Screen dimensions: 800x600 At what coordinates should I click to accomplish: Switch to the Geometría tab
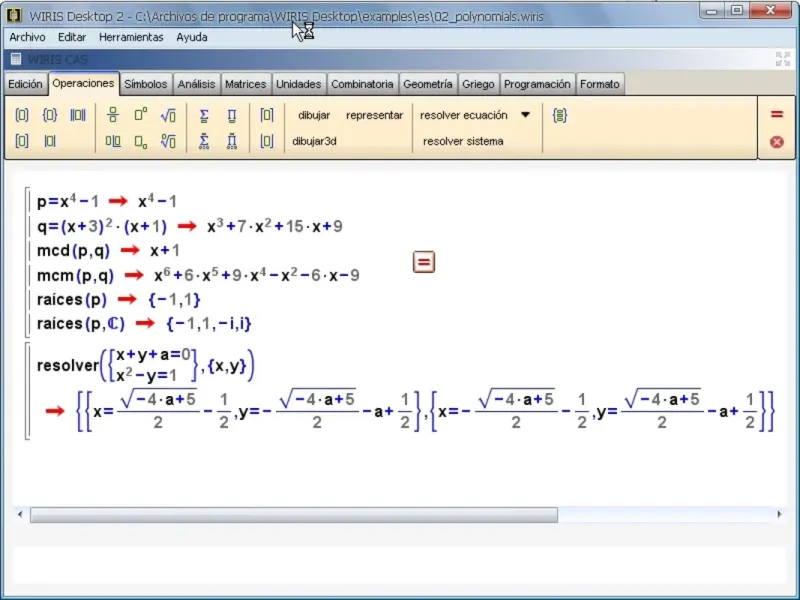[x=428, y=84]
